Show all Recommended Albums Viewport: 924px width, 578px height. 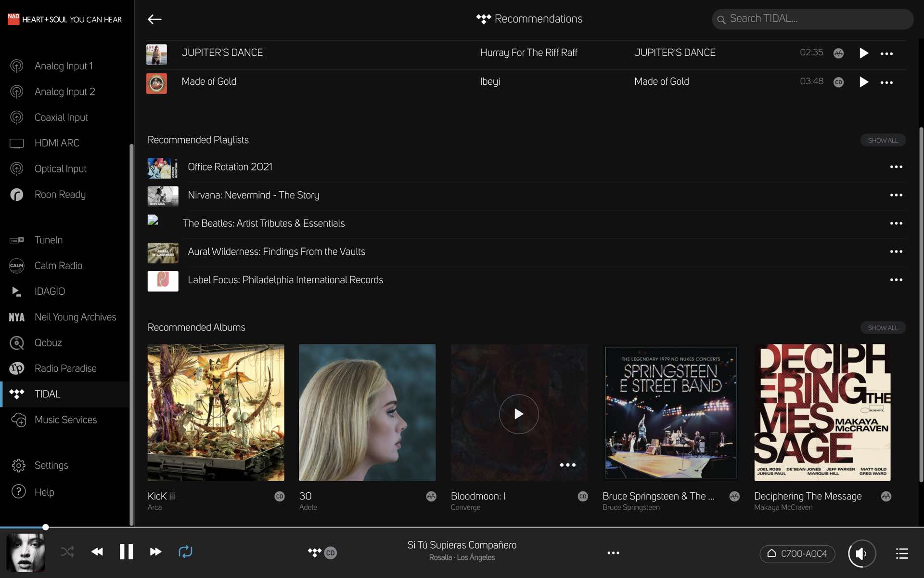883,328
